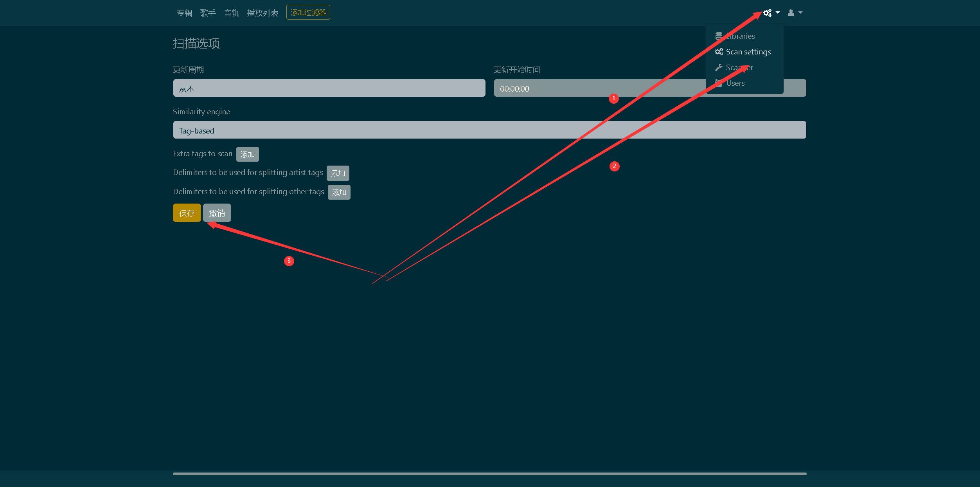The height and width of the screenshot is (487, 980).
Task: Click the Users group icon in menu
Action: (x=719, y=83)
